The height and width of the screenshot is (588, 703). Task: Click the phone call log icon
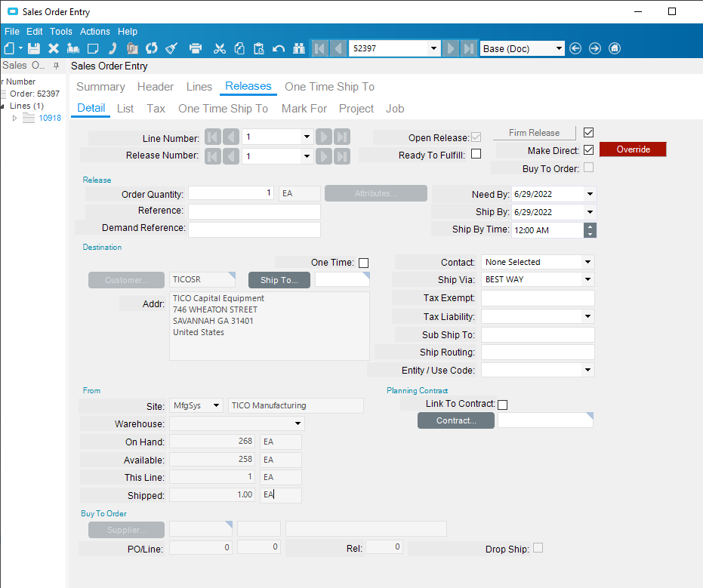[x=113, y=48]
